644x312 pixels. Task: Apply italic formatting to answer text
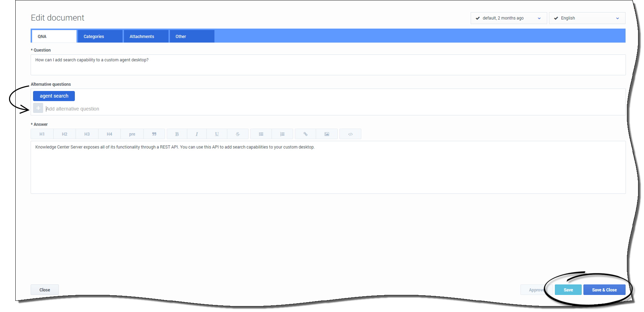[x=197, y=134]
